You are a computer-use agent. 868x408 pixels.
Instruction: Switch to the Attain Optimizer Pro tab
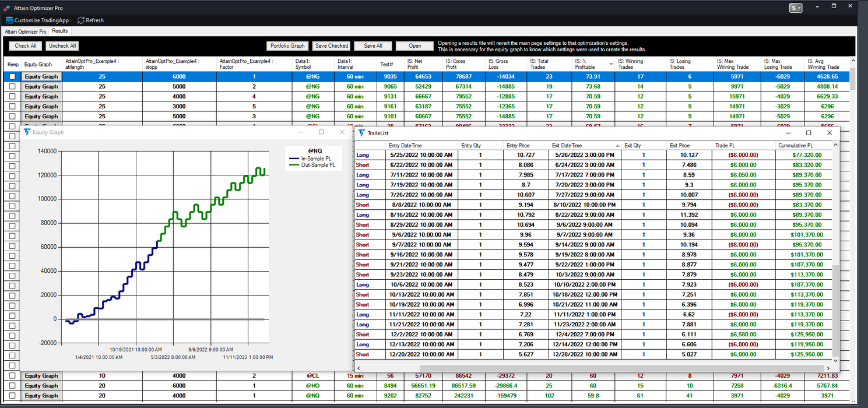pyautogui.click(x=25, y=31)
